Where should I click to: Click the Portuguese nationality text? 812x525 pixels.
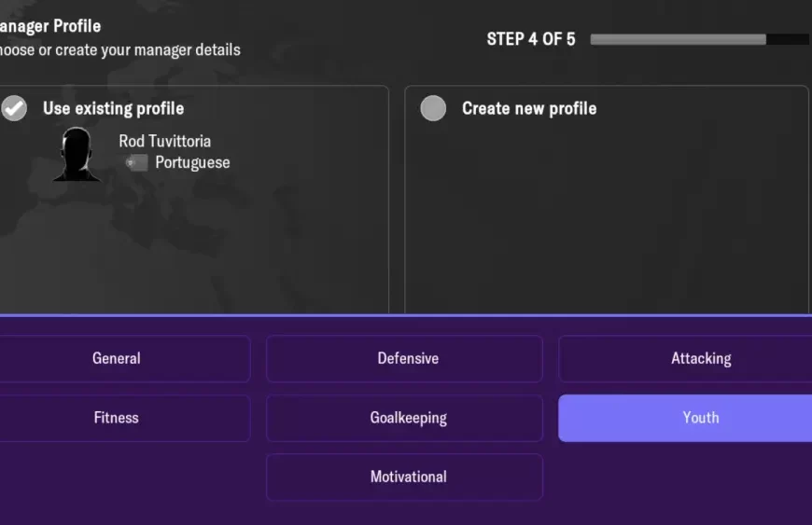pyautogui.click(x=192, y=162)
